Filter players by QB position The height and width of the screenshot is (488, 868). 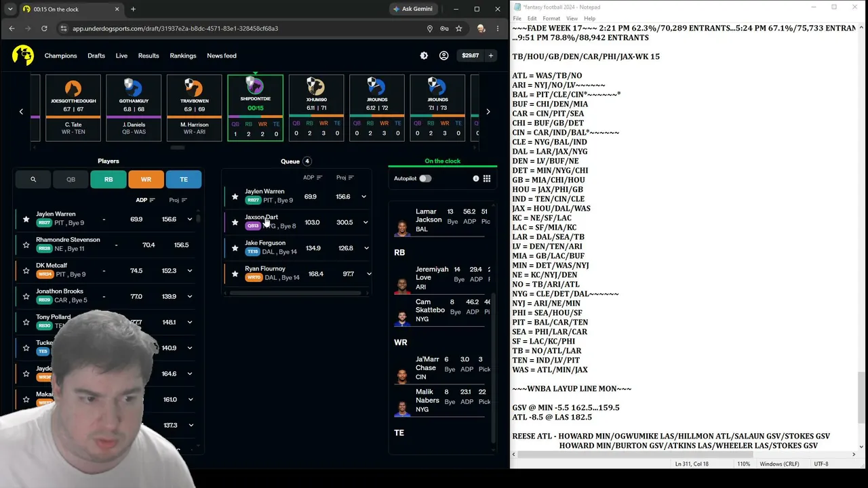tap(71, 180)
